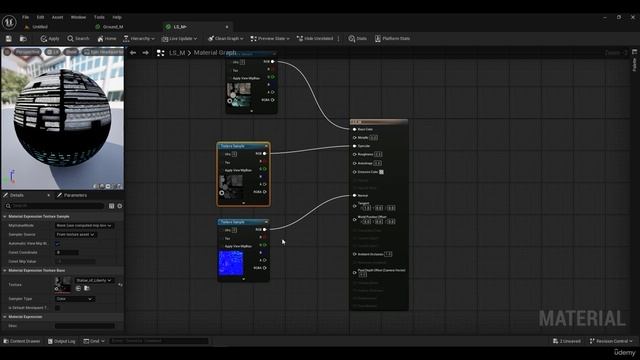Open the Preview State dropdown
The height and width of the screenshot is (360, 640).
[270, 38]
